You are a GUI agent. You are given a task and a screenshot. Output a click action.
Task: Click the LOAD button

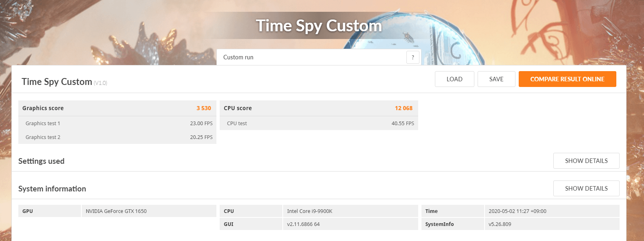coord(454,79)
